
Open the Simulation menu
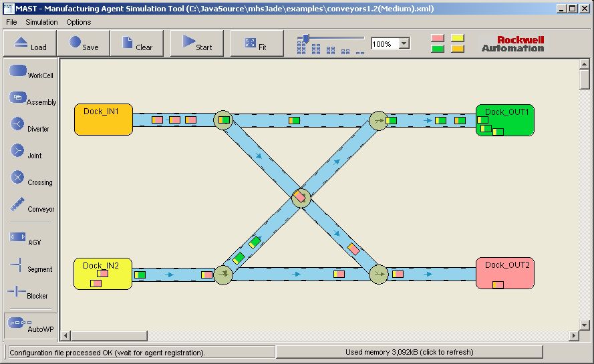41,22
